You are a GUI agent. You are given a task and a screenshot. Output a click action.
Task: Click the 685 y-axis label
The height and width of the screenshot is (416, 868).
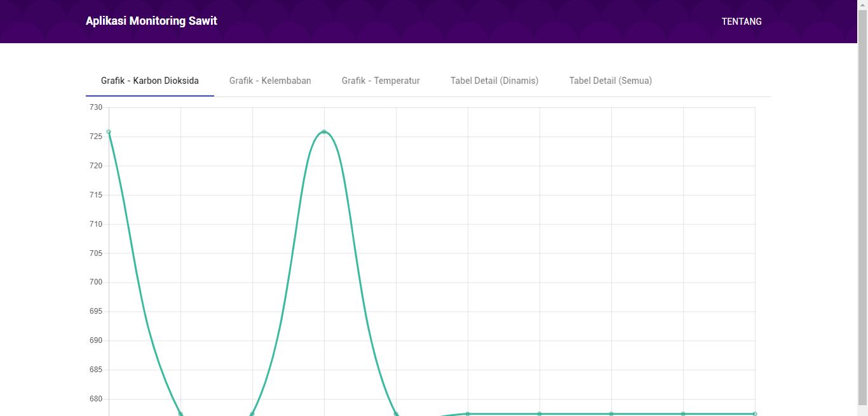pos(95,370)
